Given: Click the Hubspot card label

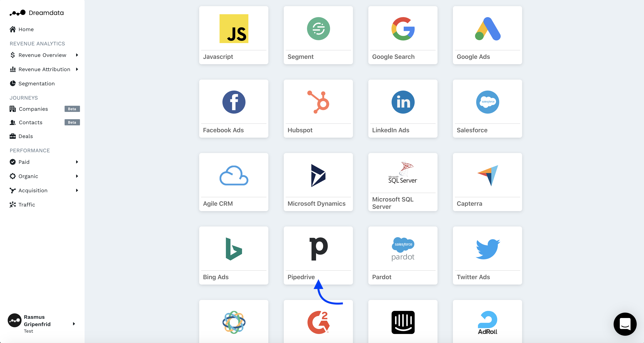Looking at the screenshot, I should pos(300,130).
